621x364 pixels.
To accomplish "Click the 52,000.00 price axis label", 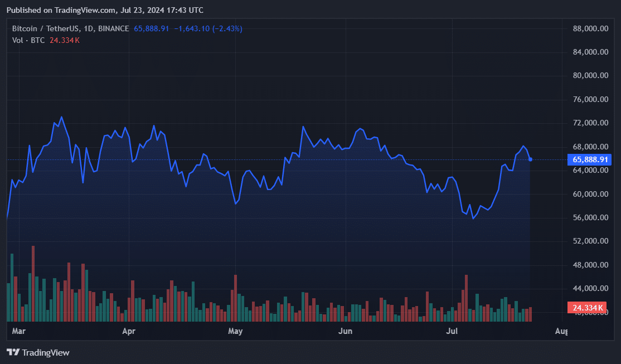I will (590, 241).
